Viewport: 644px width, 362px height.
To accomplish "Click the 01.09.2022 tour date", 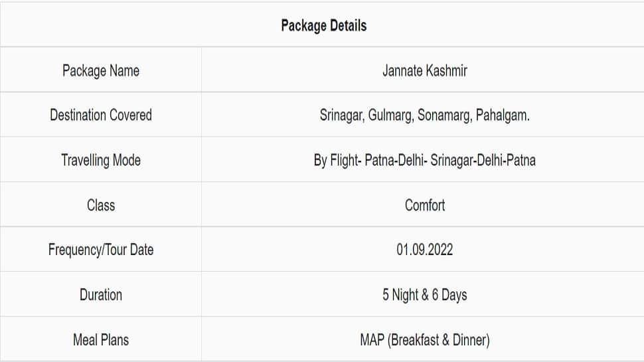I will click(x=425, y=250).
